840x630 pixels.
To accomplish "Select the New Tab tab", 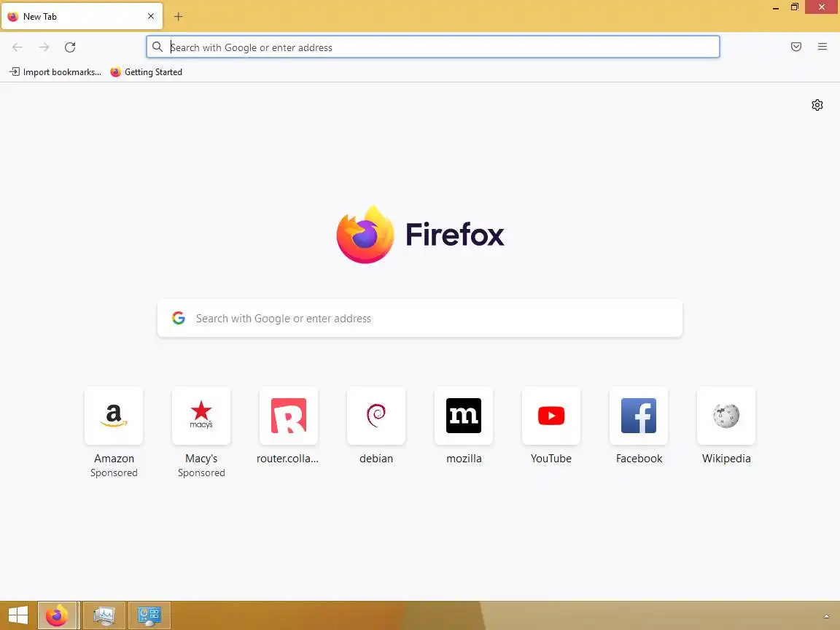I will click(x=82, y=17).
